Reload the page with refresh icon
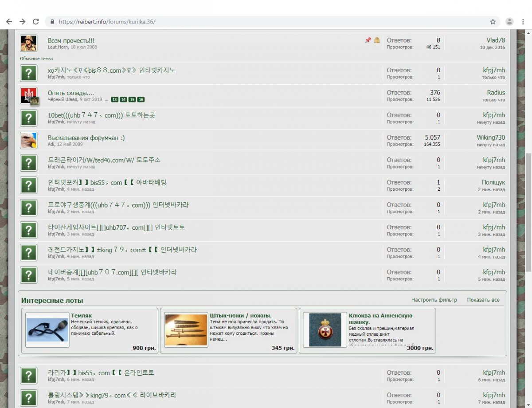 tap(36, 21)
